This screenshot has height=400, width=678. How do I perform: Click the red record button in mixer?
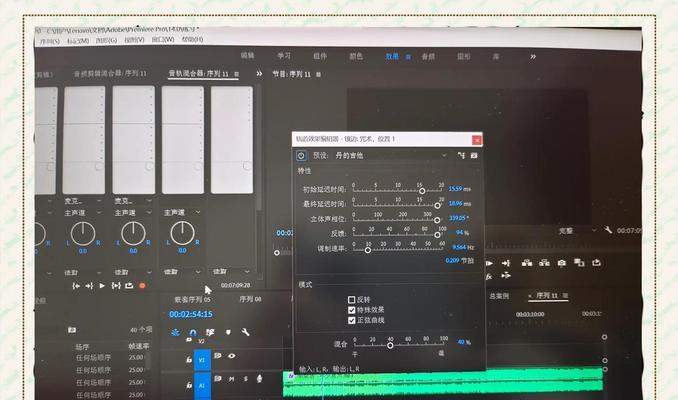point(142,286)
